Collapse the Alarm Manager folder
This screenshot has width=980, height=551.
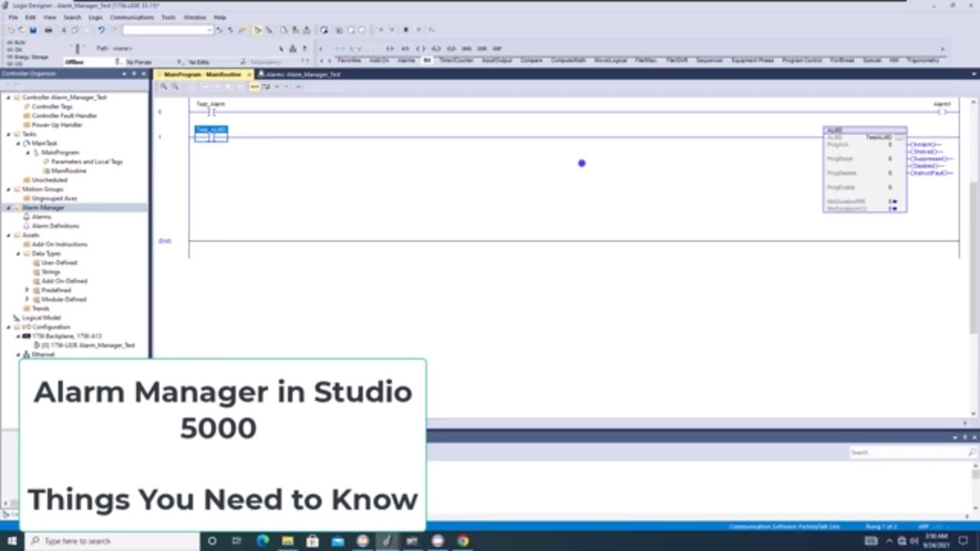8,207
